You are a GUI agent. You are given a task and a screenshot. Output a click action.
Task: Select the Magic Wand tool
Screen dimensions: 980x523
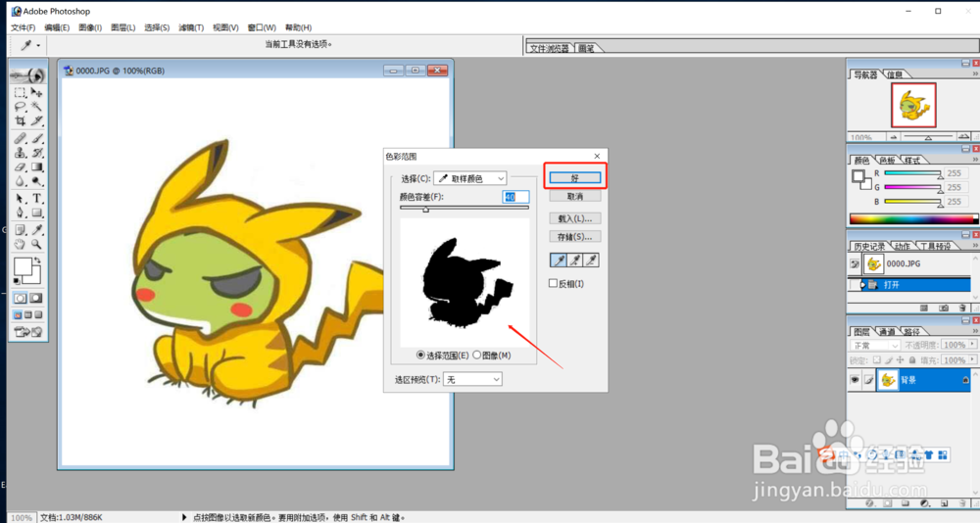point(37,107)
